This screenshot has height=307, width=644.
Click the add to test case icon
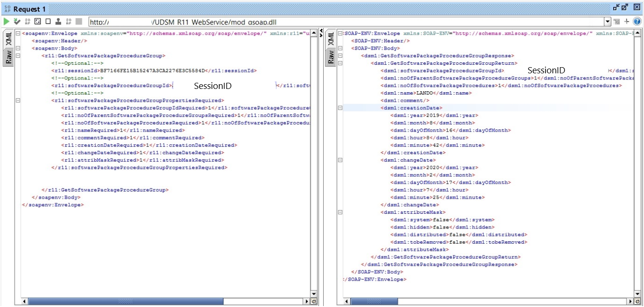click(x=17, y=22)
